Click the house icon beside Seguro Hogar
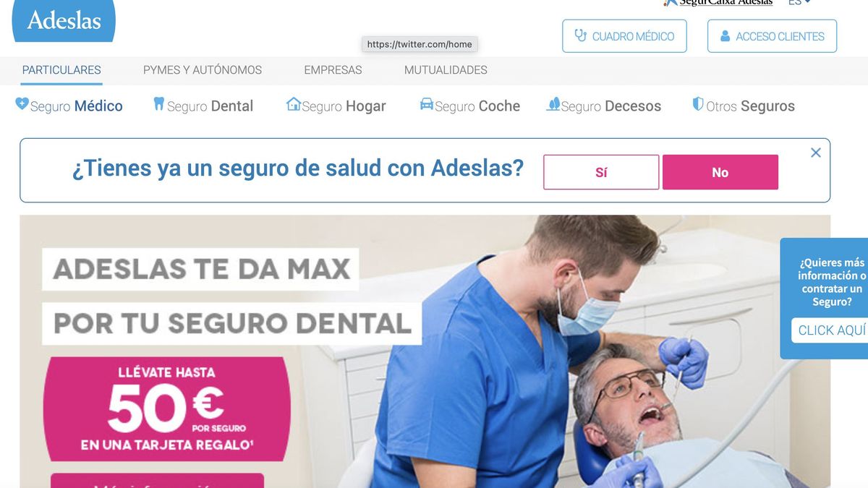 (x=293, y=104)
